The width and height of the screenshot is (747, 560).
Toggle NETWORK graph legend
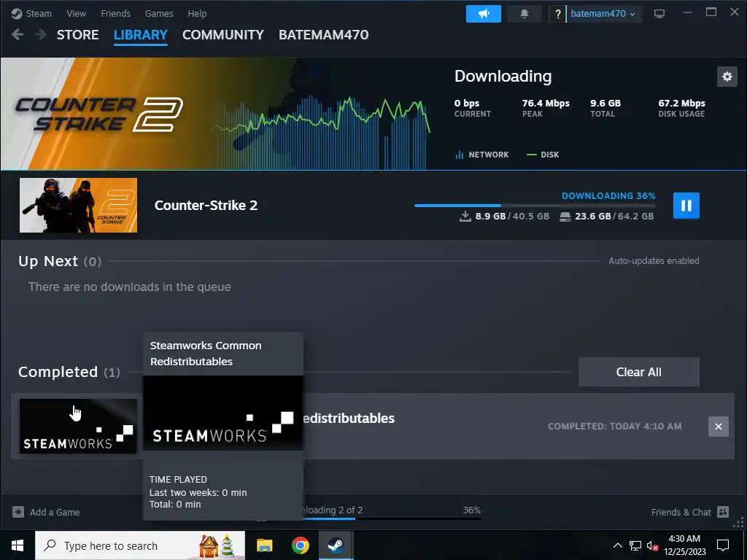click(x=482, y=155)
